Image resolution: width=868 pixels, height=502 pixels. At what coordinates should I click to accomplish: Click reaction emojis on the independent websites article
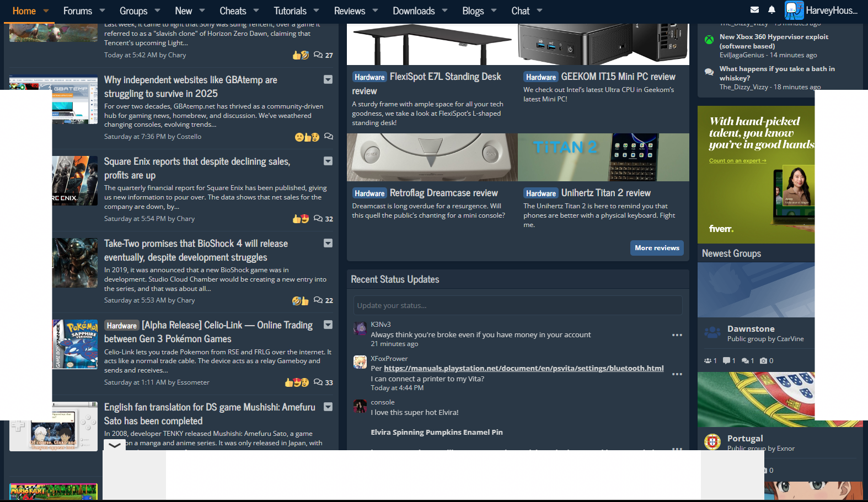(x=307, y=137)
